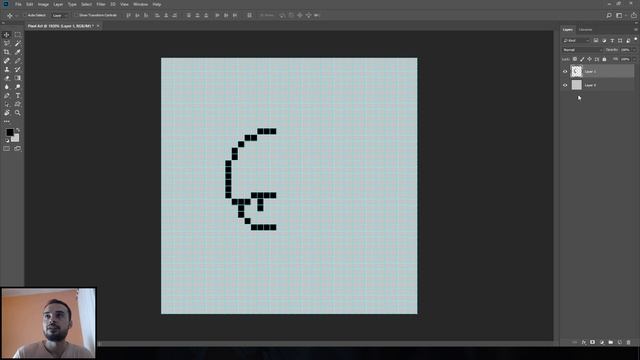Hide Layer 0 with its eye icon
The width and height of the screenshot is (640, 360).
pyautogui.click(x=565, y=85)
